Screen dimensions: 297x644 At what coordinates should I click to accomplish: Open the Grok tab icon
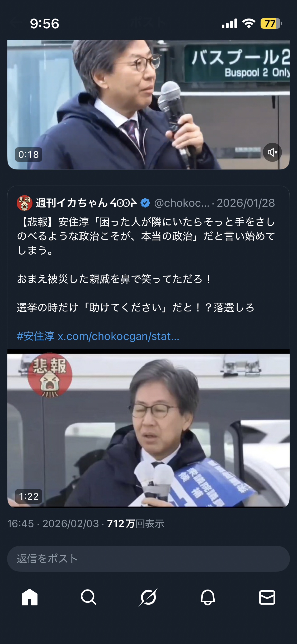point(148,597)
